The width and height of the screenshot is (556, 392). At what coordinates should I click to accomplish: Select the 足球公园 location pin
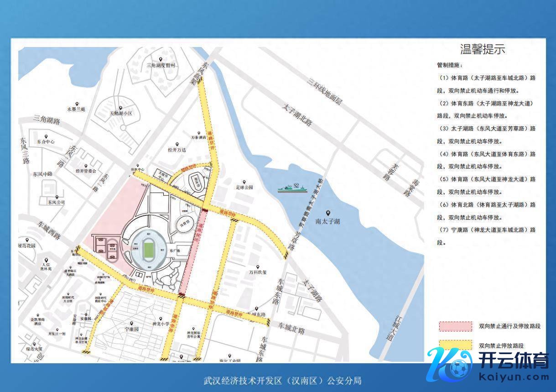tap(244, 182)
